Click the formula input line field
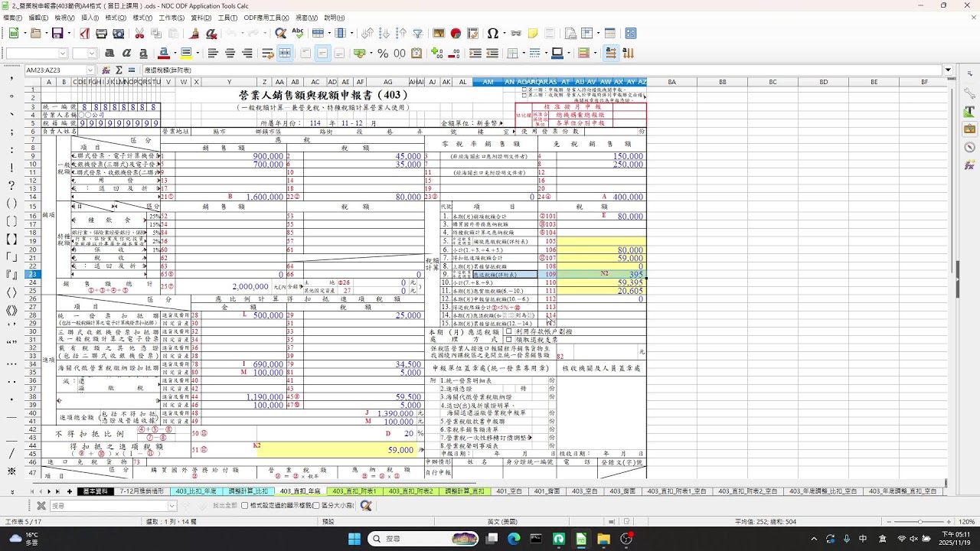Viewport: 980px width, 551px height. click(x=542, y=70)
